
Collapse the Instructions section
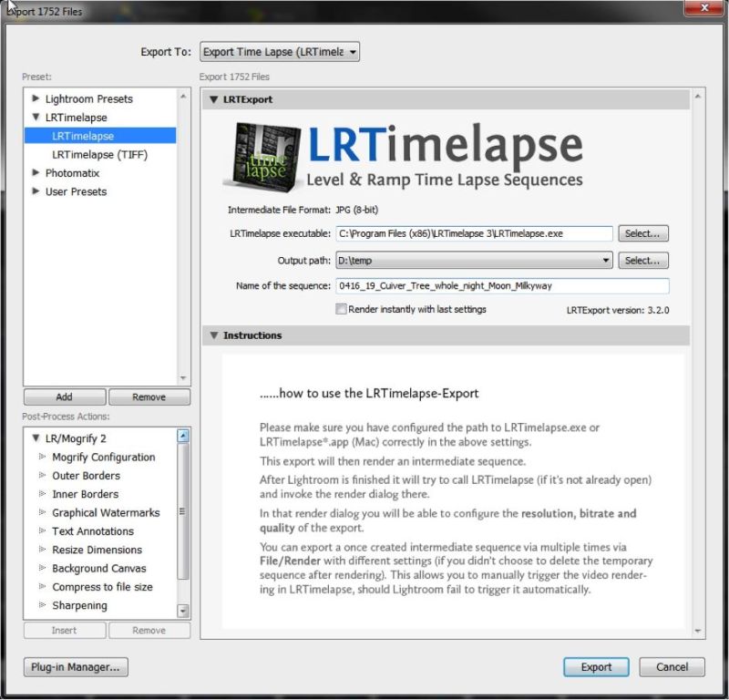point(213,335)
